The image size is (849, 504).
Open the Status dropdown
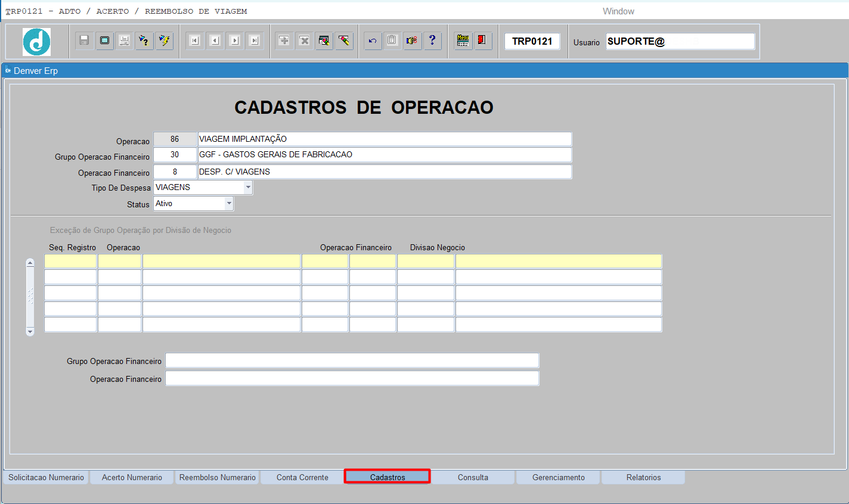pyautogui.click(x=229, y=204)
